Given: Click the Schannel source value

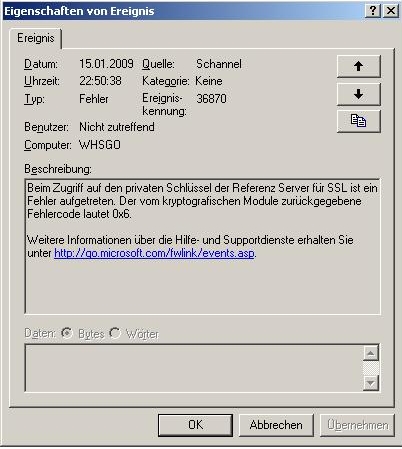Looking at the screenshot, I should (x=219, y=64).
